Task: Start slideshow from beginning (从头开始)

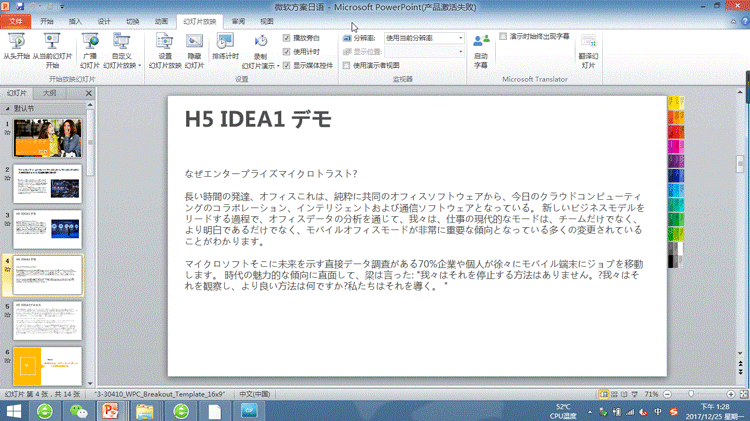Action: click(x=17, y=47)
